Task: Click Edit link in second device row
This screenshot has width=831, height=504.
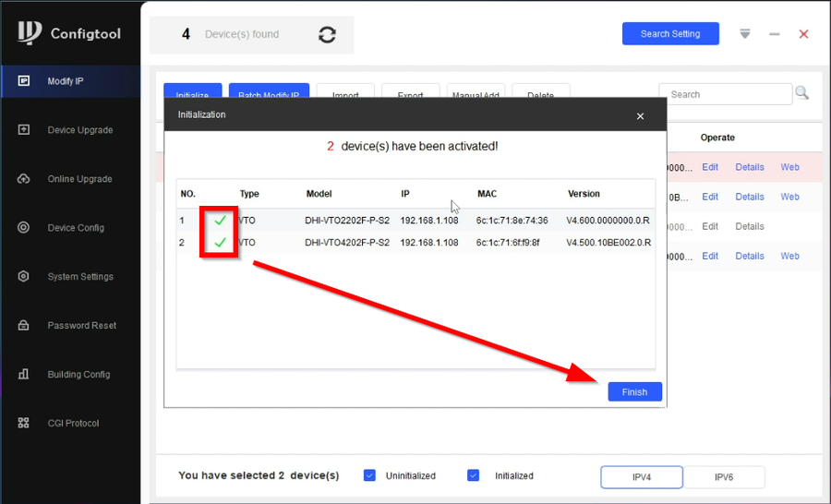Action: click(710, 197)
